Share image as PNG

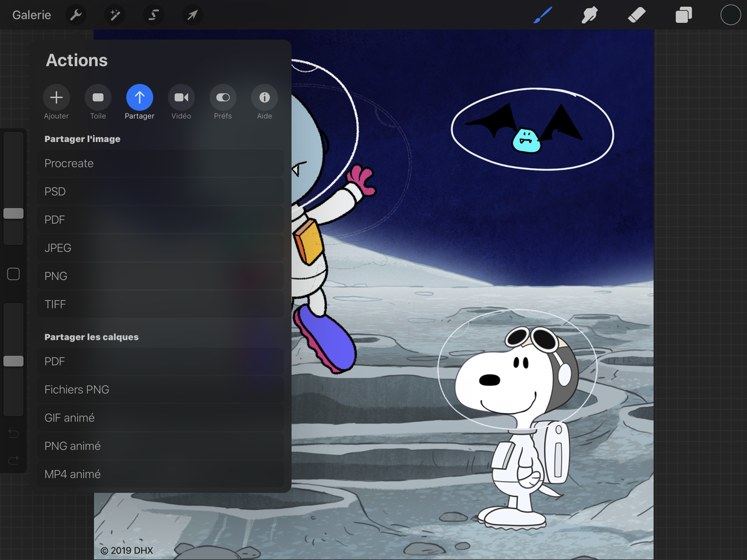[x=161, y=276]
